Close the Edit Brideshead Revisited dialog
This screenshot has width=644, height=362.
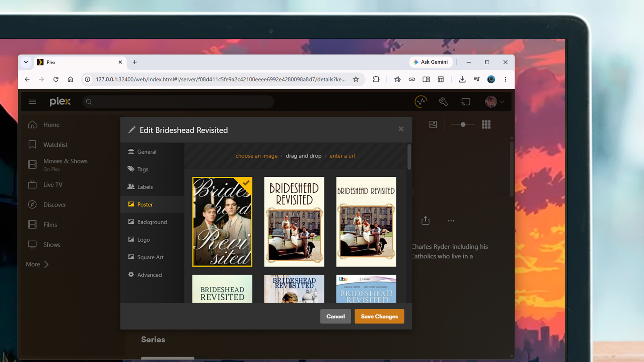pos(401,129)
